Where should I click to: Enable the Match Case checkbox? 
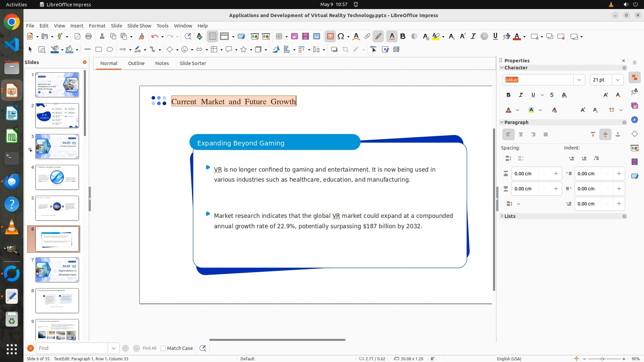click(163, 348)
